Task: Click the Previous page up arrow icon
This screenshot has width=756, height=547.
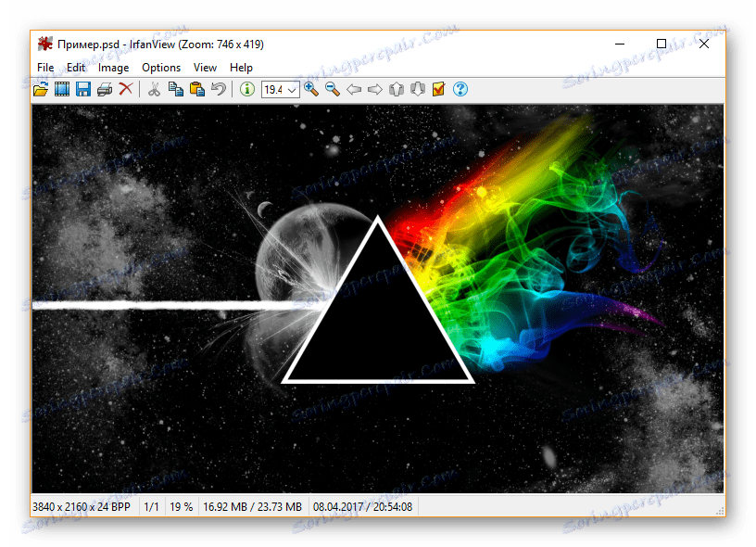Action: click(x=397, y=89)
